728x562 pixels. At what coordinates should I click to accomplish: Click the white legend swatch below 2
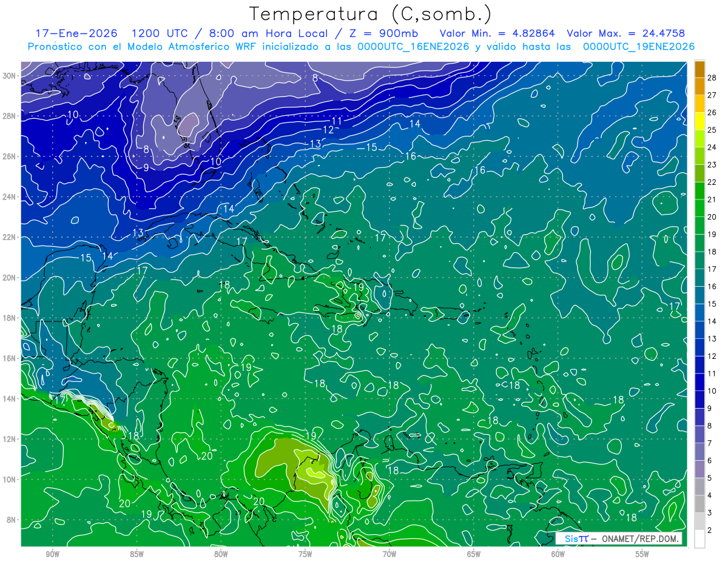(x=700, y=539)
